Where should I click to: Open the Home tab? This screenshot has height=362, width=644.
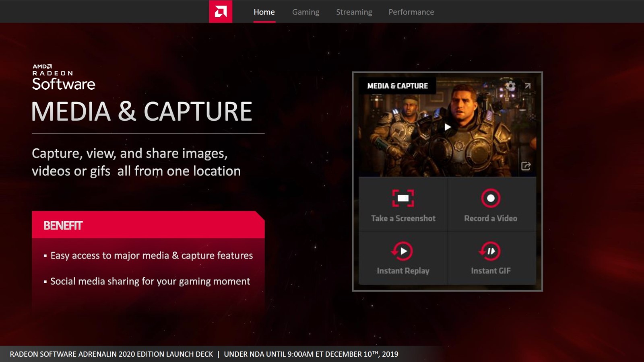(264, 12)
